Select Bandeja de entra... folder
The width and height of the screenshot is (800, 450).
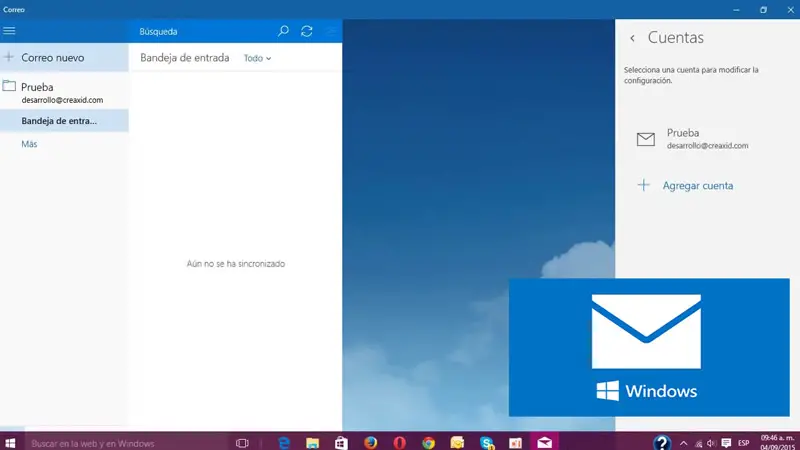click(x=64, y=121)
